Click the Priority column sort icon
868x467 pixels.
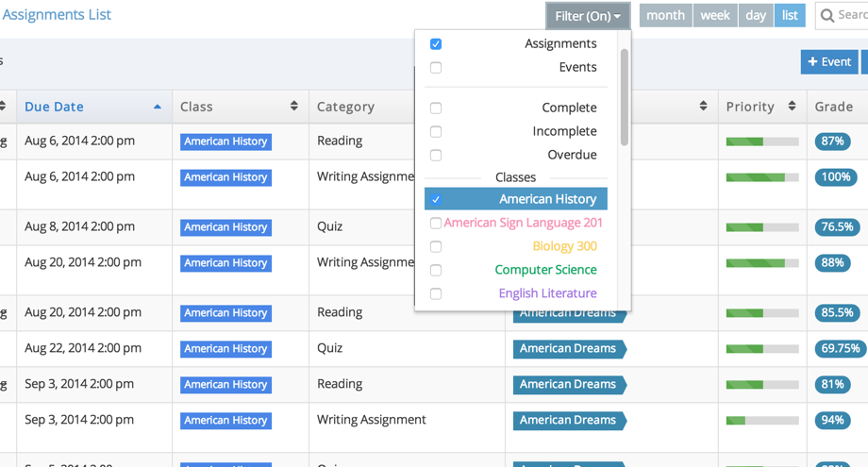pos(792,107)
